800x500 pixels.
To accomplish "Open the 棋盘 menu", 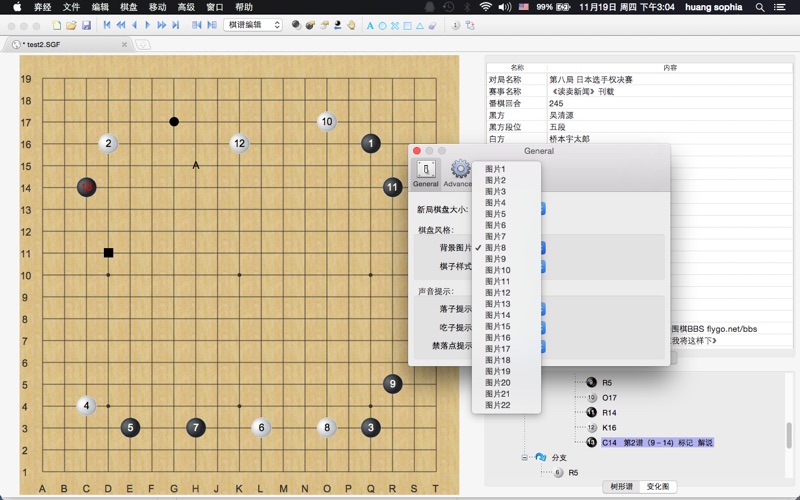I will click(129, 7).
